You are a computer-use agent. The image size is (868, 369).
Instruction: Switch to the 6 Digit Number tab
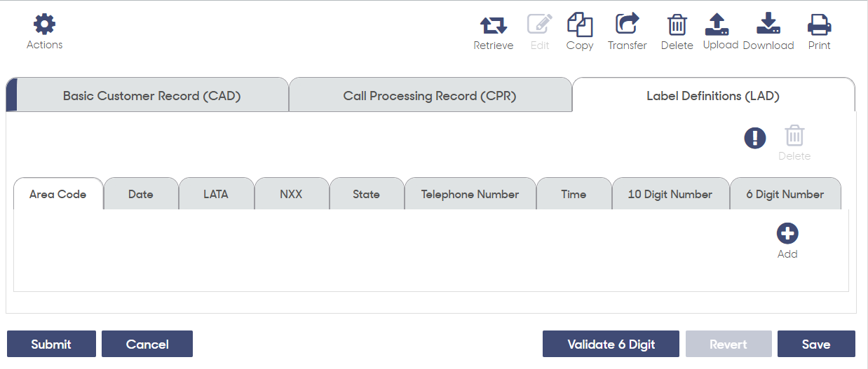click(785, 194)
